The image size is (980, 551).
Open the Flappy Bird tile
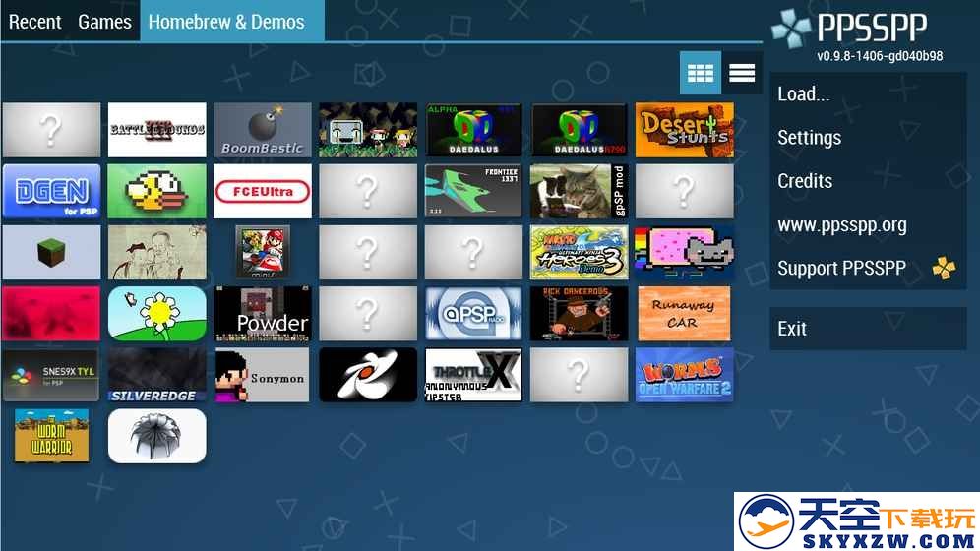click(x=156, y=191)
